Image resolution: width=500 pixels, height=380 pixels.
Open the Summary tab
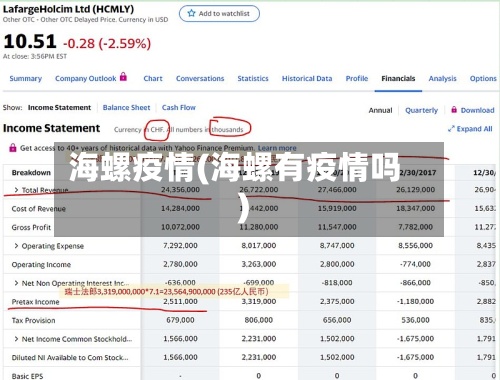pos(26,78)
